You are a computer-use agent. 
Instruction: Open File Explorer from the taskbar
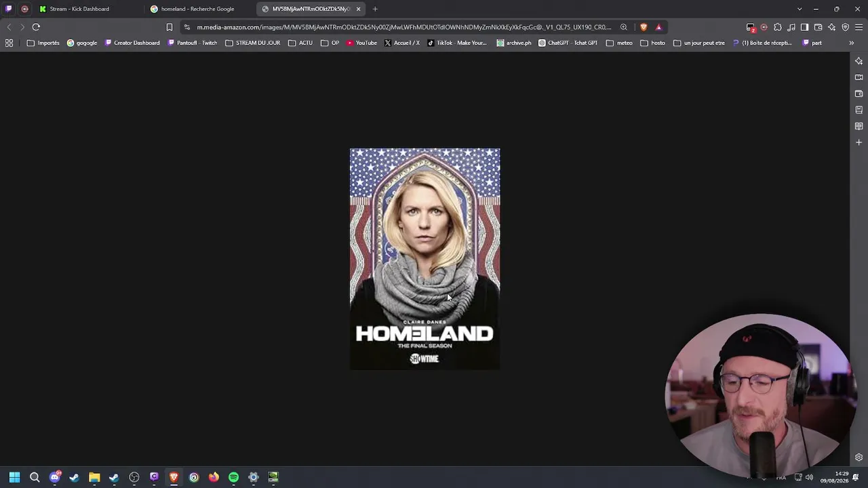pyautogui.click(x=94, y=477)
